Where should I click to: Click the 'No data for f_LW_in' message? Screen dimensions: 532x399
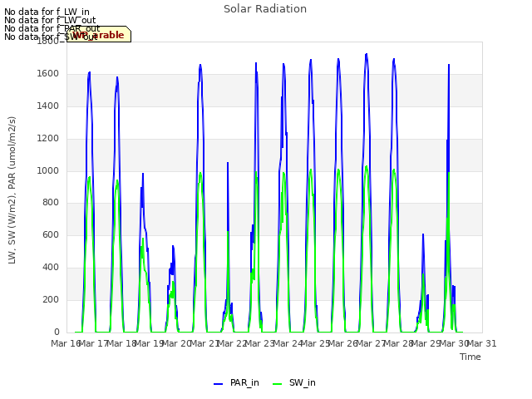[x=47, y=12]
